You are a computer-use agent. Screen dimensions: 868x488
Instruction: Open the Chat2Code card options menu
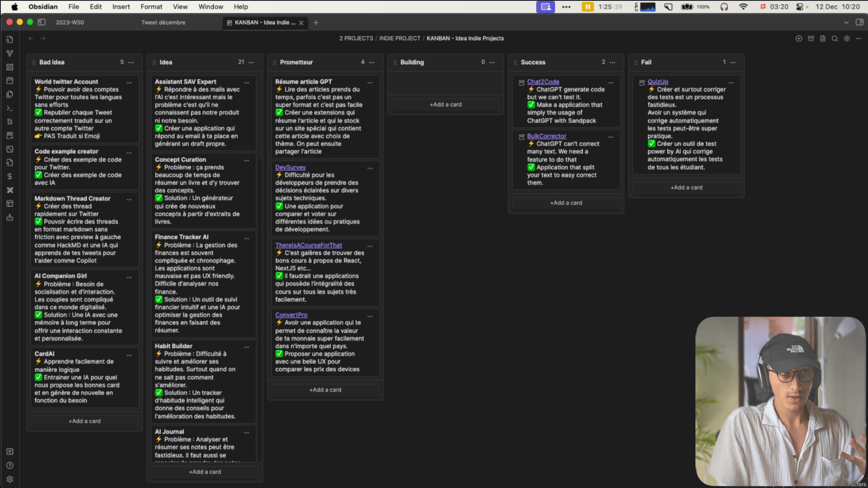(611, 83)
